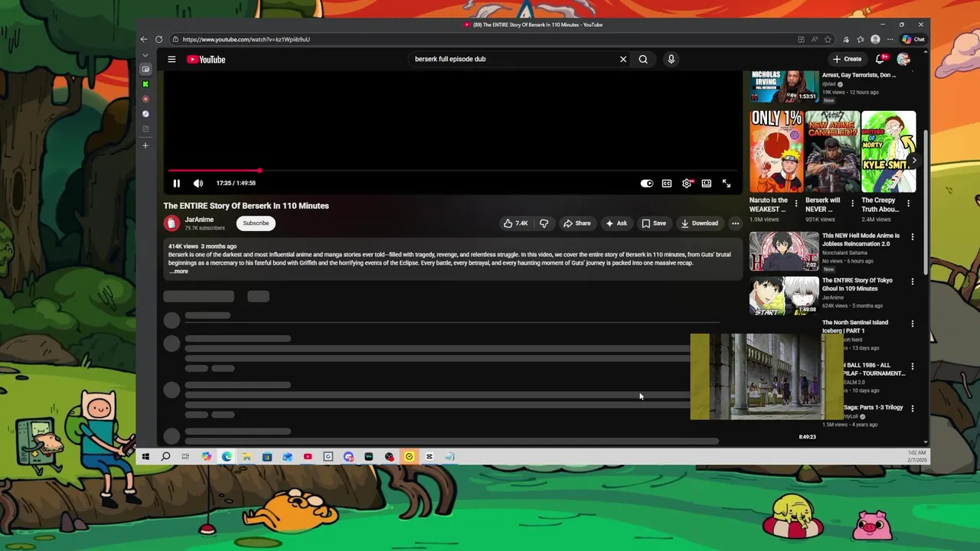Open the player settings gear
Image resolution: width=980 pixels, height=551 pixels.
(687, 183)
